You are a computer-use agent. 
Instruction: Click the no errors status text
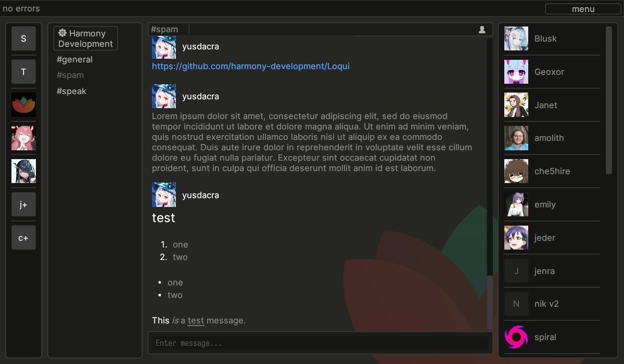click(x=21, y=8)
